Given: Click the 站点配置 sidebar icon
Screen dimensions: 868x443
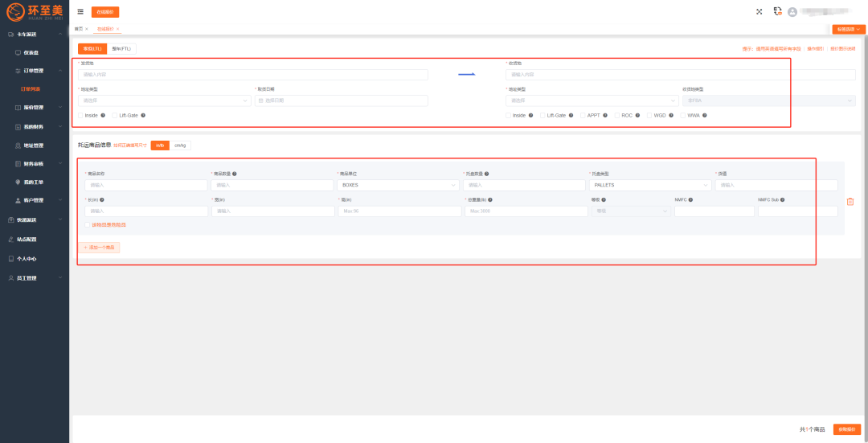Looking at the screenshot, I should 10,240.
